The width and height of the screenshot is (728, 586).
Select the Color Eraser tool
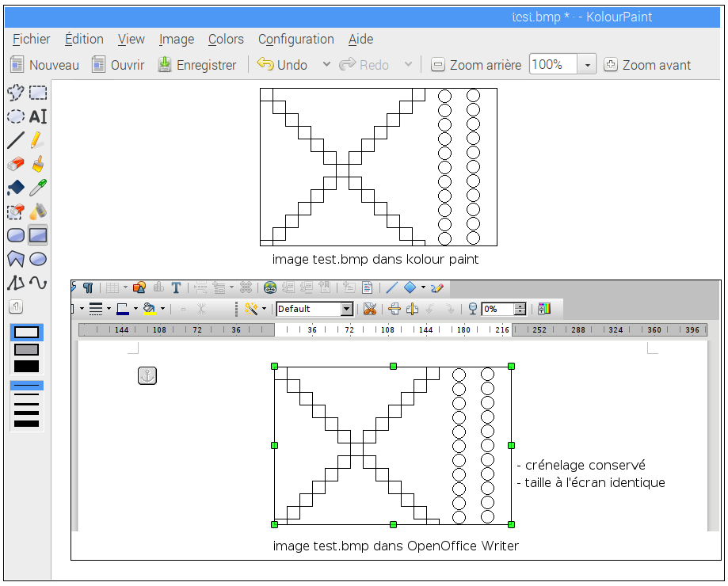15,211
